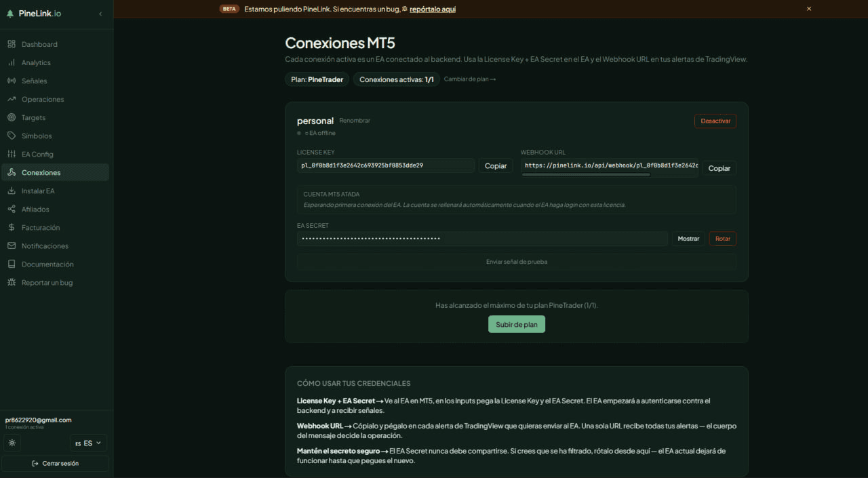Click the Símbolos tag icon
868x478 pixels.
click(12, 136)
